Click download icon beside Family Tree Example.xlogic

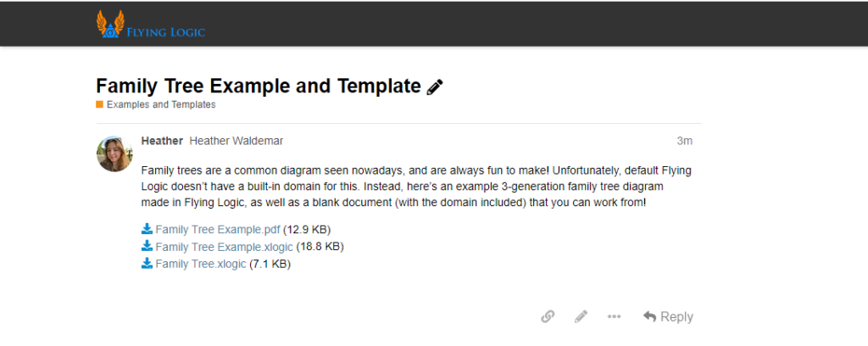(147, 247)
